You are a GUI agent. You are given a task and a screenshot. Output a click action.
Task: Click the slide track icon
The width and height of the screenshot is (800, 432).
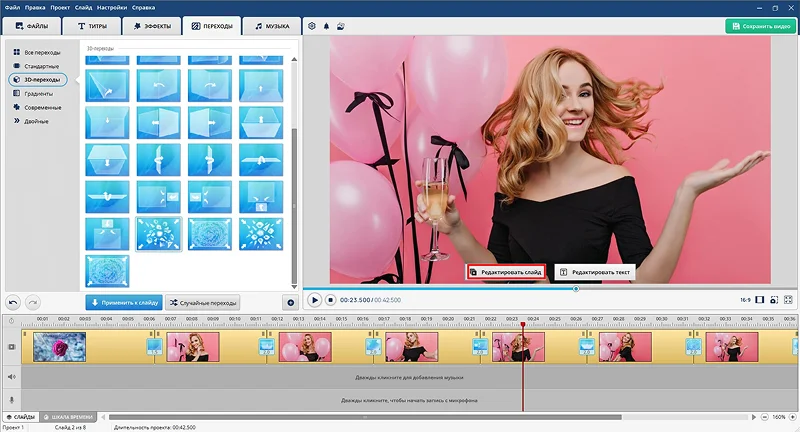coord(12,347)
